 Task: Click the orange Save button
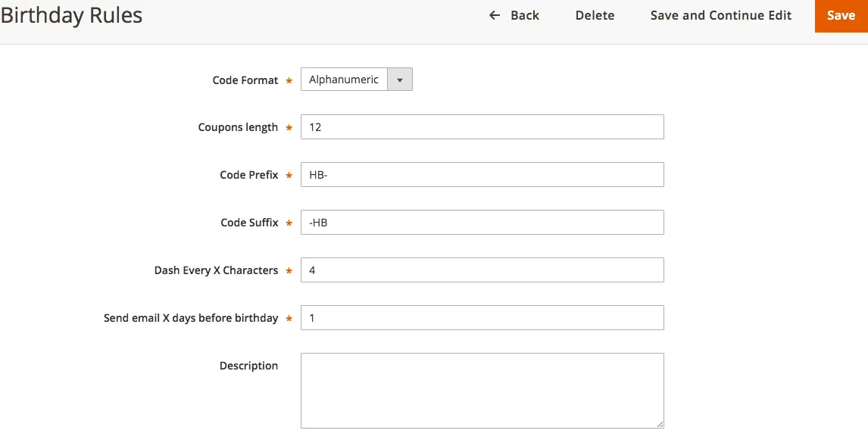tap(841, 15)
